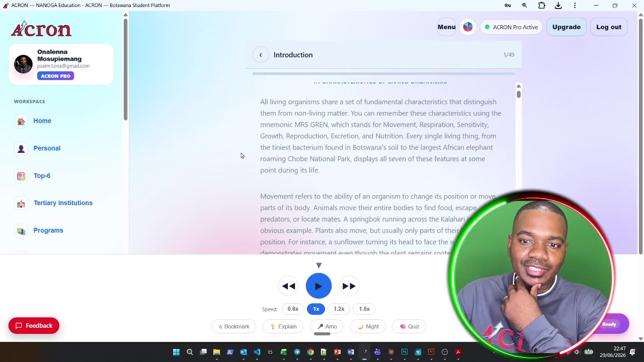Activate the Amo microphone button
Viewport: 644px width, 362px height.
pos(327,326)
